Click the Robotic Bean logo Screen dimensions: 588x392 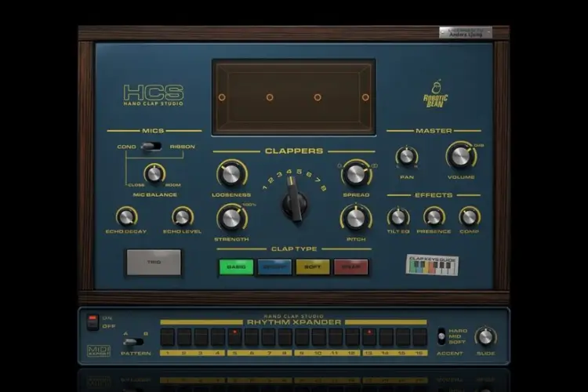coord(435,94)
